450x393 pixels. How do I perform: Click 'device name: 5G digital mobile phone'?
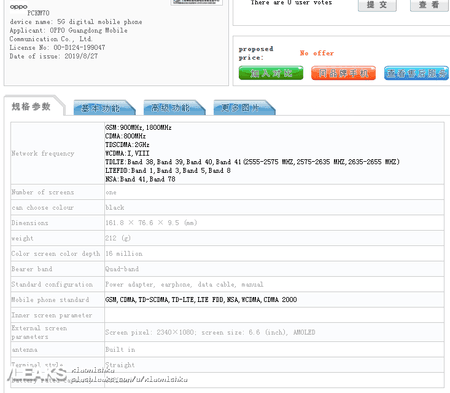click(76, 22)
